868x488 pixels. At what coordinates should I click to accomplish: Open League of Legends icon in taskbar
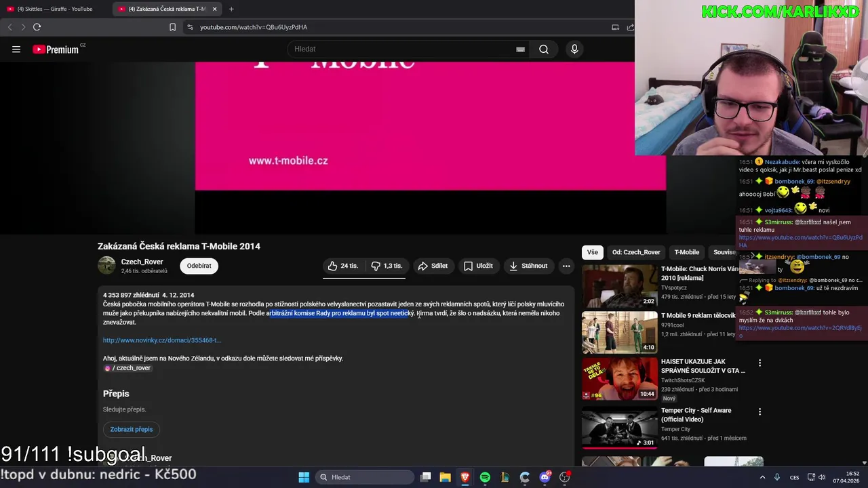(505, 477)
